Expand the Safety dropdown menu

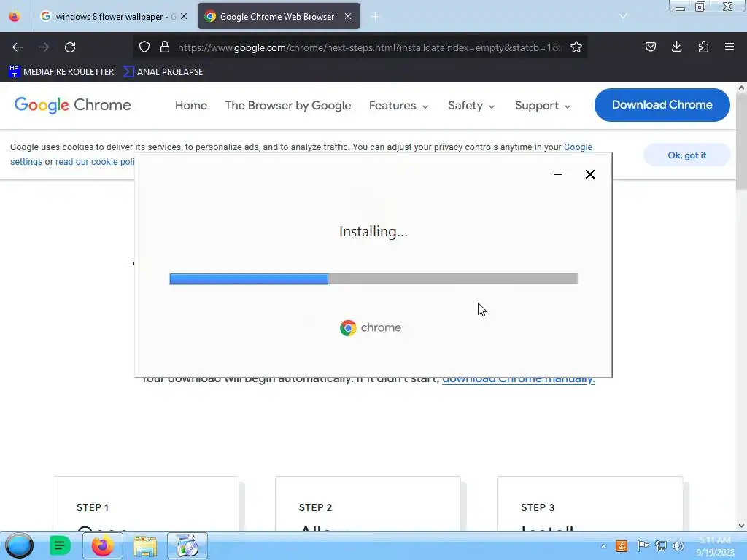pyautogui.click(x=471, y=105)
